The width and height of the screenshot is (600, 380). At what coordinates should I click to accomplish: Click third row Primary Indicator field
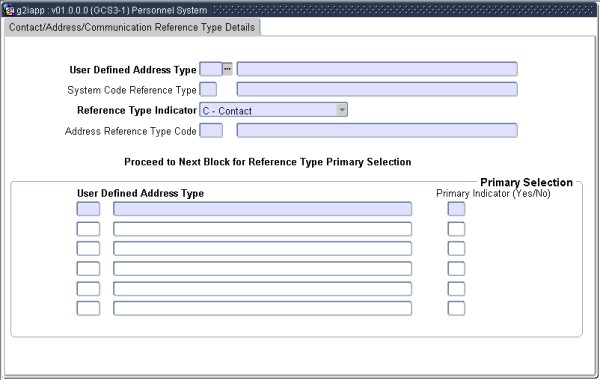click(x=457, y=248)
